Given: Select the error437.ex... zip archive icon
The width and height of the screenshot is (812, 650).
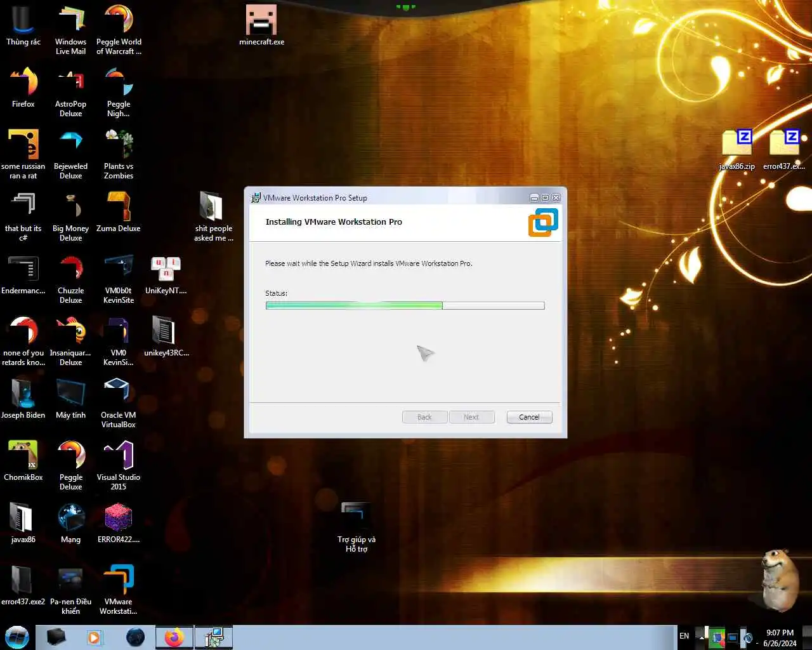Looking at the screenshot, I should point(784,150).
